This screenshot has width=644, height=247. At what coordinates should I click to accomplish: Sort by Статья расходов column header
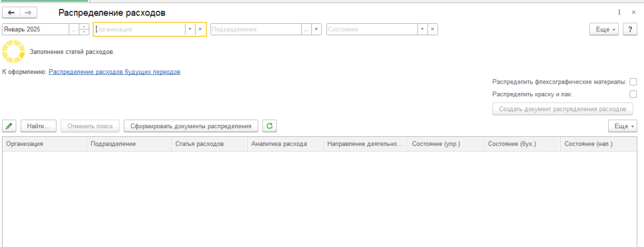[209, 144]
